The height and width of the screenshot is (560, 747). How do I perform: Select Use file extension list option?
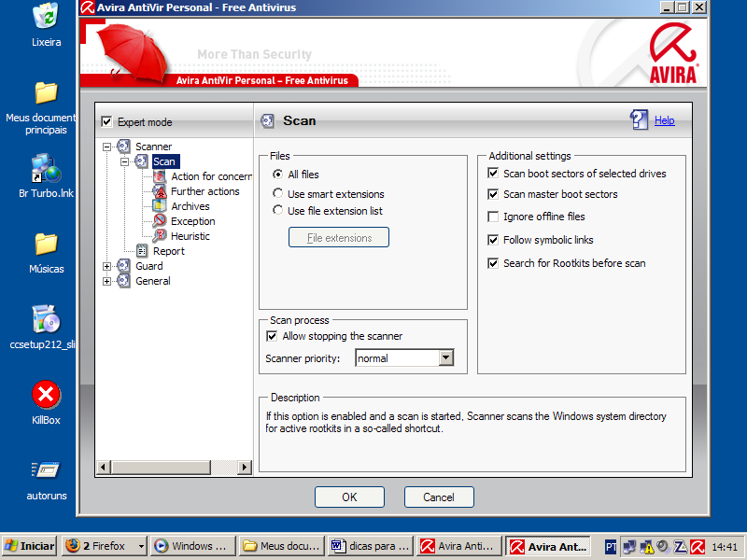[x=277, y=210]
